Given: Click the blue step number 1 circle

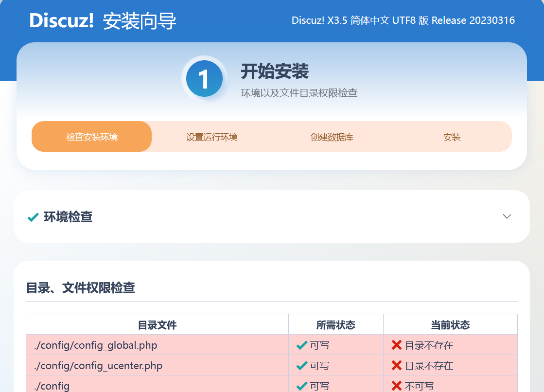Looking at the screenshot, I should pos(204,78).
